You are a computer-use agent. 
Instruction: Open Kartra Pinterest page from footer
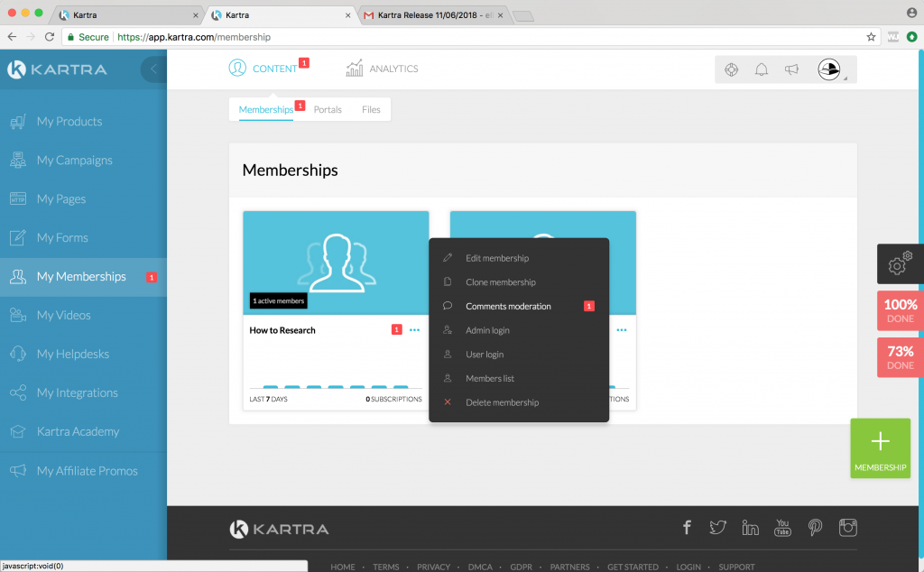coord(815,527)
